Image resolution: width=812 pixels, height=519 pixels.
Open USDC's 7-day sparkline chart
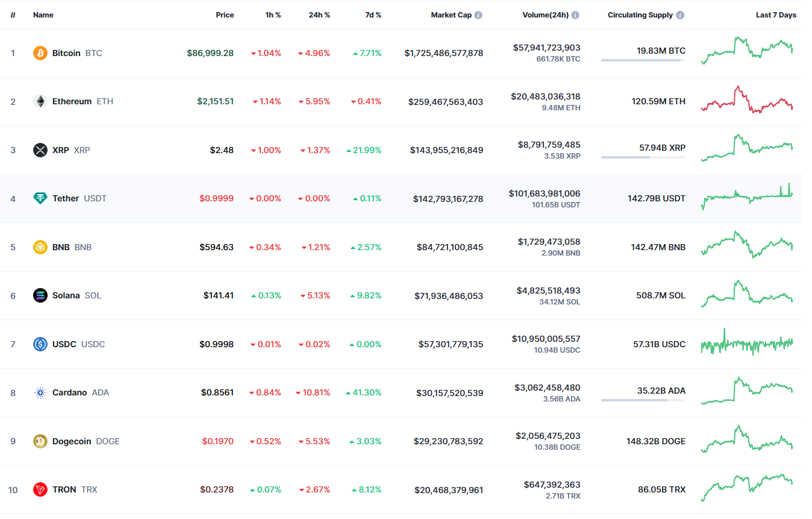click(747, 342)
